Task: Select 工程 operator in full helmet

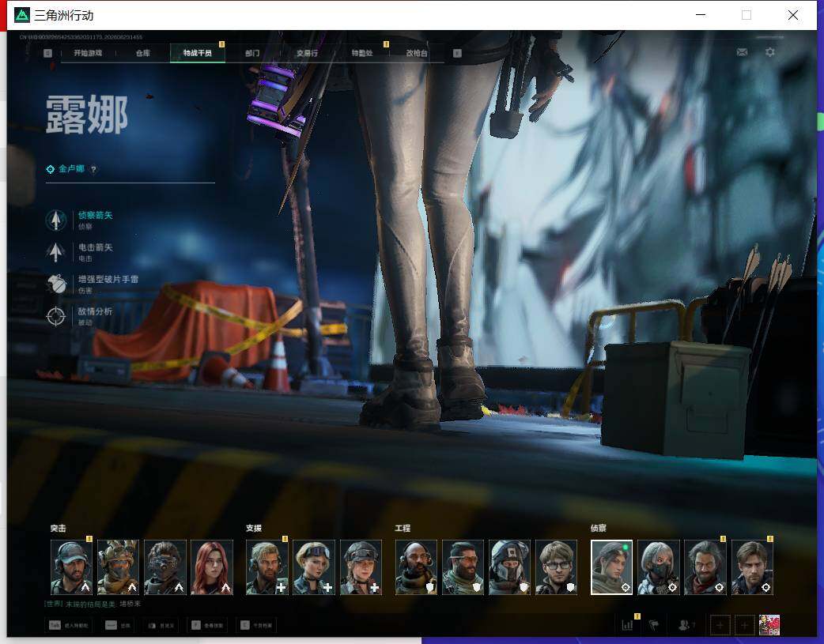Action: coord(510,567)
